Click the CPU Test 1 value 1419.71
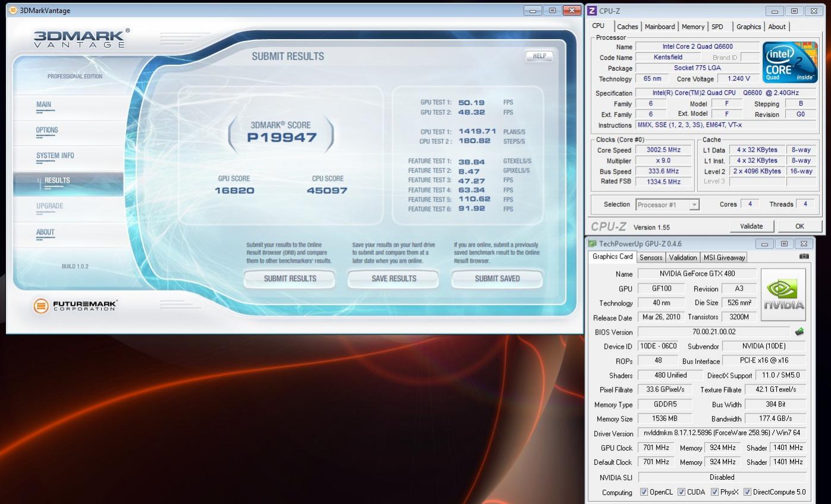 pyautogui.click(x=477, y=131)
